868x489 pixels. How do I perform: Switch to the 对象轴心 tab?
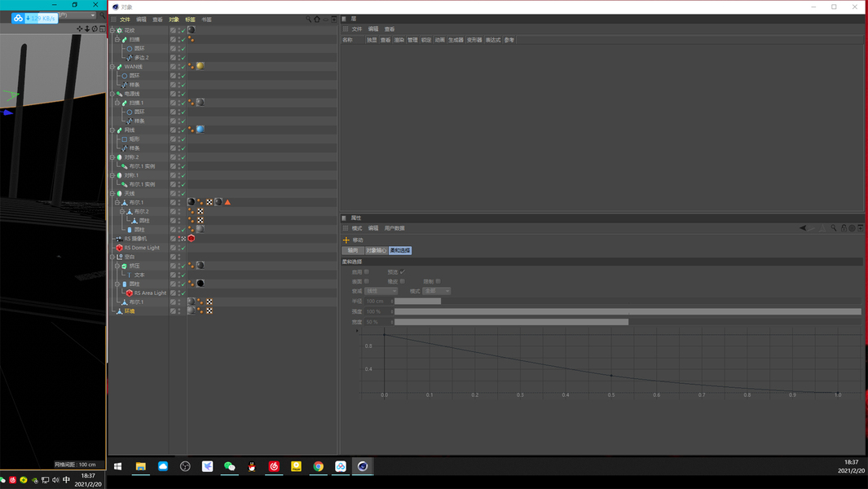pyautogui.click(x=376, y=250)
